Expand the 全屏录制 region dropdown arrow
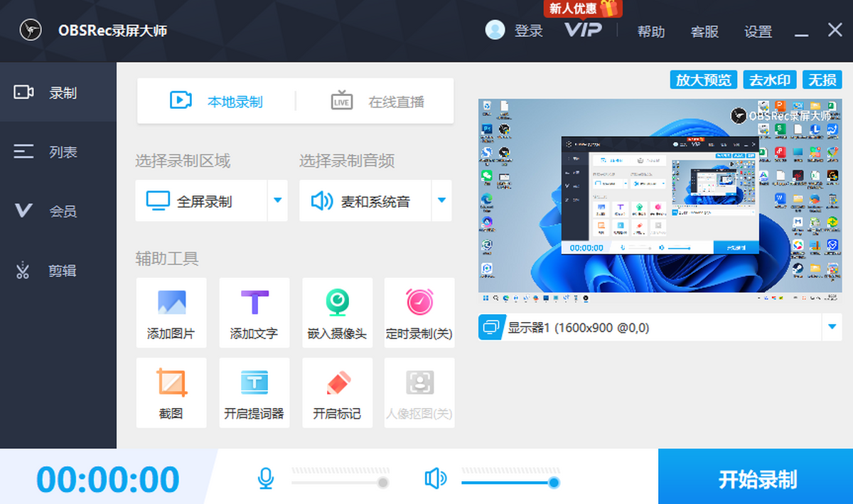The height and width of the screenshot is (504, 853). (277, 200)
